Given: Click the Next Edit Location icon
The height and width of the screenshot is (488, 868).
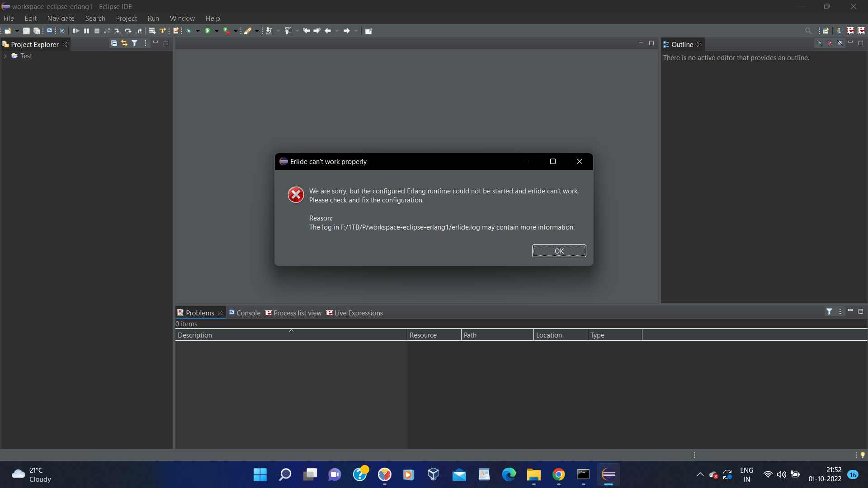Looking at the screenshot, I should pos(317,31).
